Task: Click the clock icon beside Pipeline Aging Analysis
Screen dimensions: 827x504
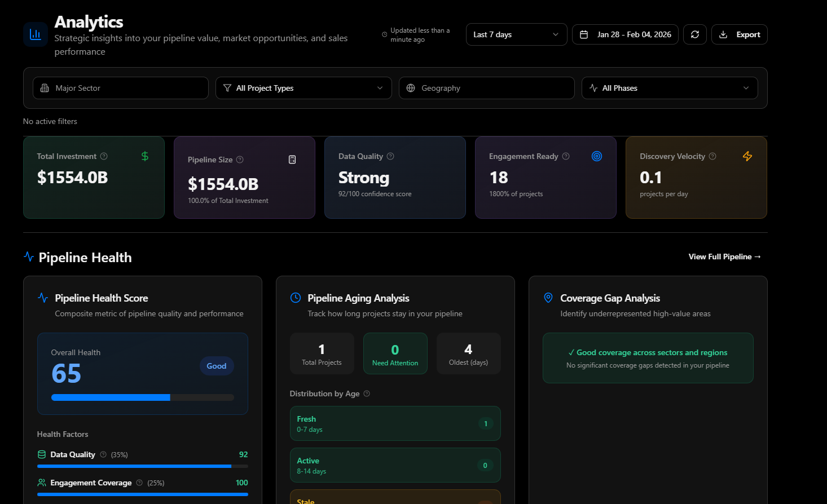Action: click(x=294, y=298)
